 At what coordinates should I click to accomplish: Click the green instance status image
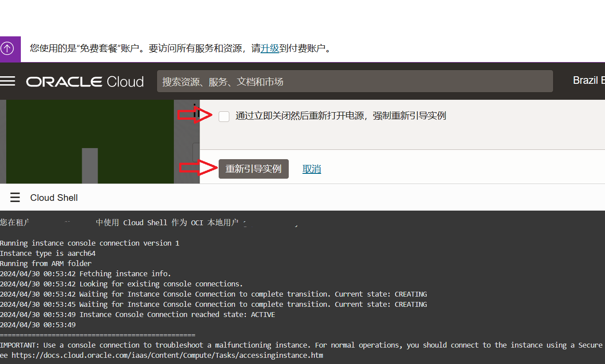(90, 141)
